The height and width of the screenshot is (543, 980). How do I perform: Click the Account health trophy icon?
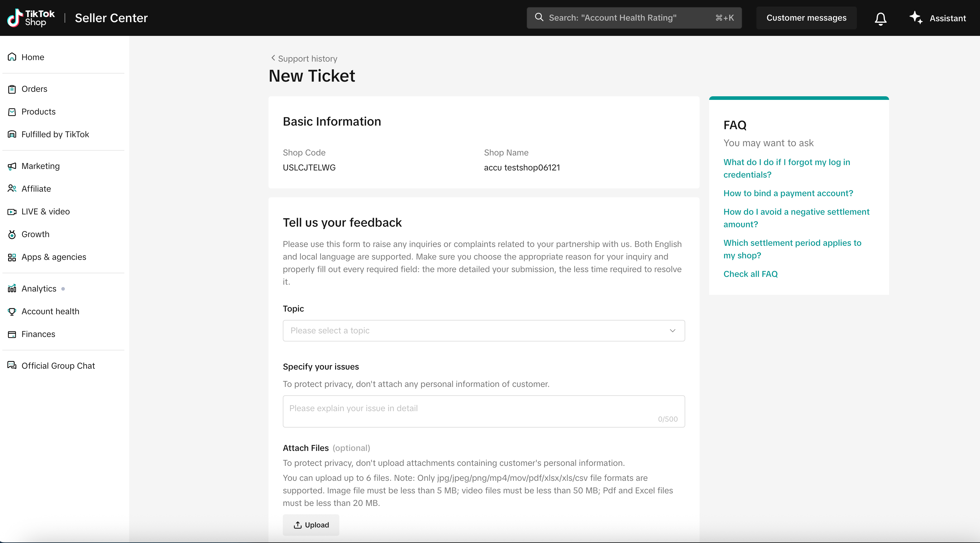point(12,312)
